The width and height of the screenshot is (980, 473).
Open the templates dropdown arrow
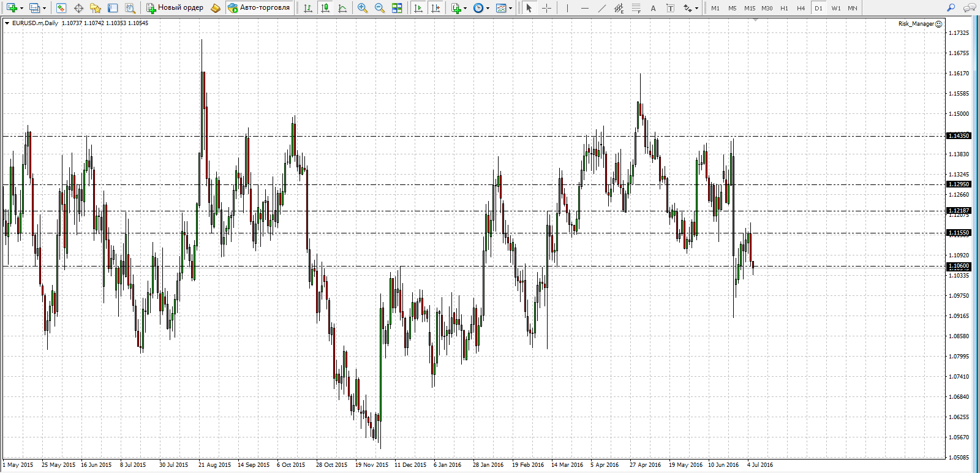pos(510,9)
